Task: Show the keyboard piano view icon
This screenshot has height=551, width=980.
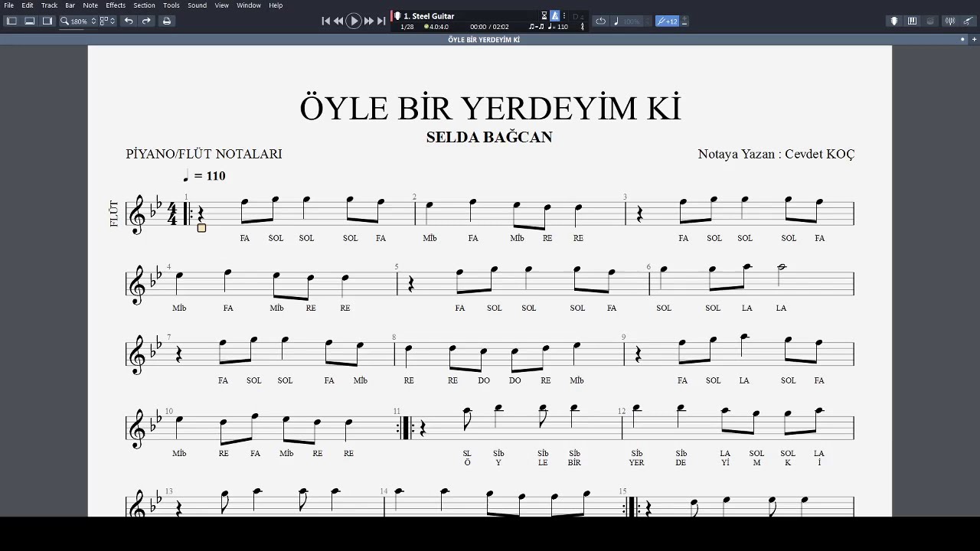Action: pyautogui.click(x=912, y=21)
